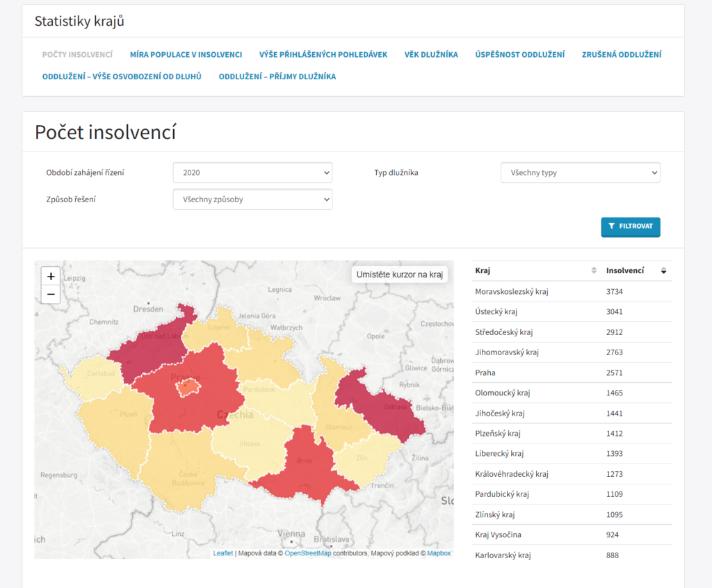Image resolution: width=712 pixels, height=588 pixels.
Task: Click Olomoucký kraj table row
Action: coord(572,393)
